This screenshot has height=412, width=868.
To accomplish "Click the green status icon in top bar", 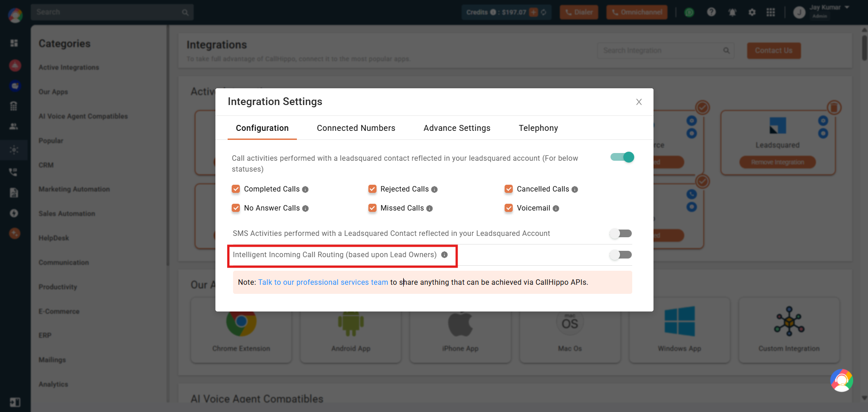I will (x=689, y=12).
